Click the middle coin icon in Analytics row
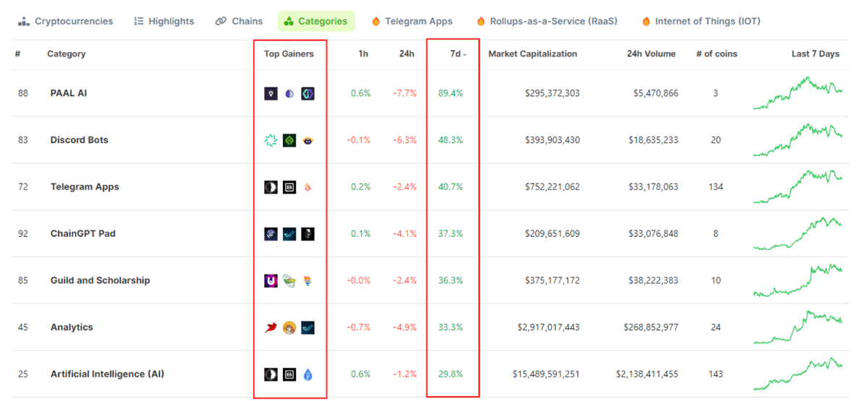 click(289, 327)
